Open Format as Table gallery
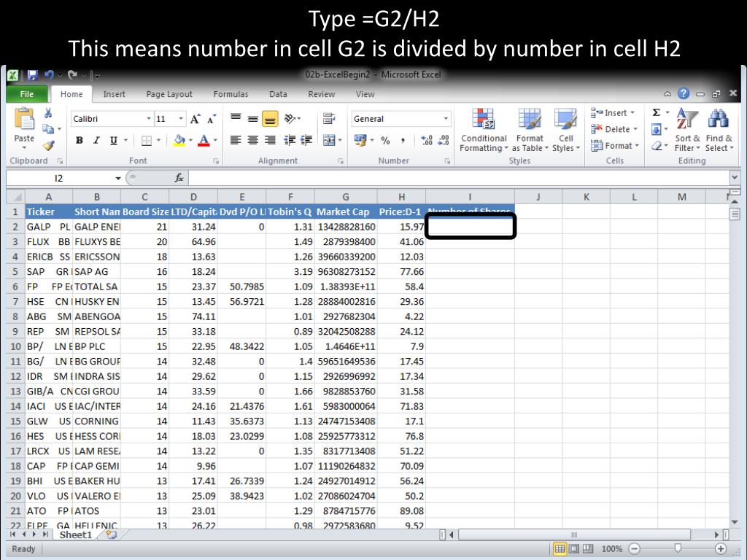The width and height of the screenshot is (747, 560). [530, 130]
